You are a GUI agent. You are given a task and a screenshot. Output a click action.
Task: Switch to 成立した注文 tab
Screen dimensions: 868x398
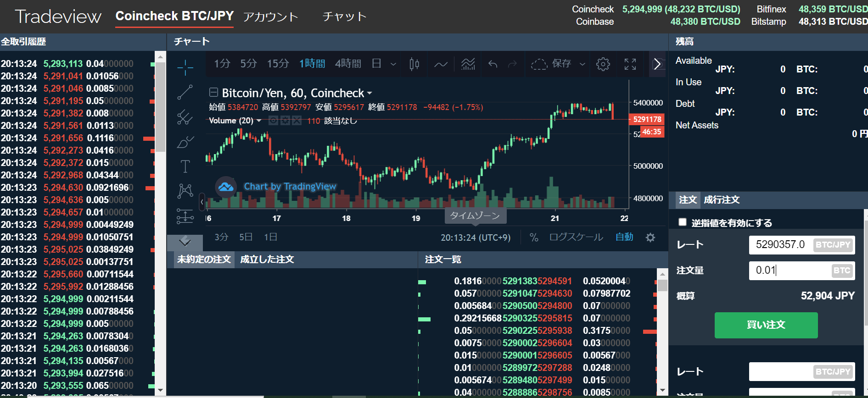pos(267,260)
